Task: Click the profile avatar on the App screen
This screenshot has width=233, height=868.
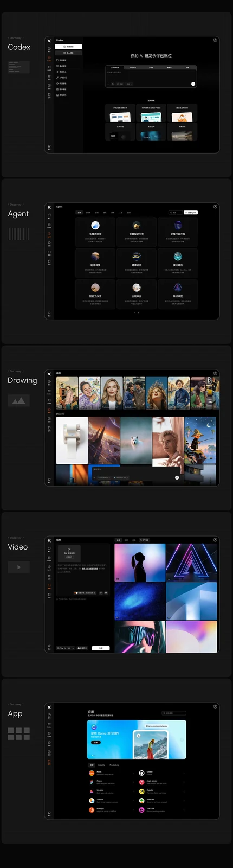Action: point(215,706)
